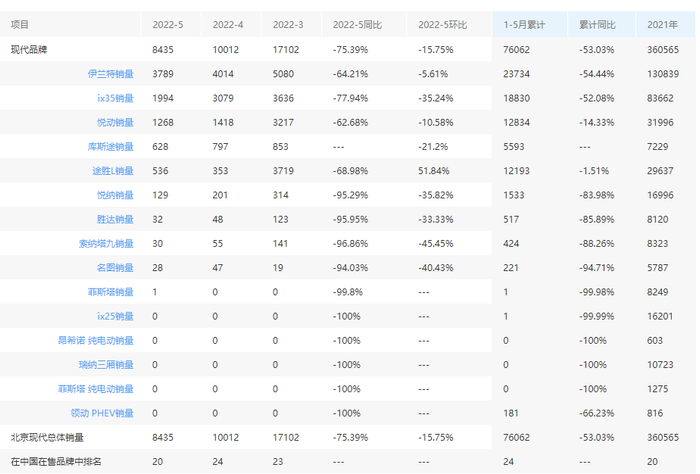
Task: Select value 10723 in 瑞纳三厢 row
Action: point(660,365)
